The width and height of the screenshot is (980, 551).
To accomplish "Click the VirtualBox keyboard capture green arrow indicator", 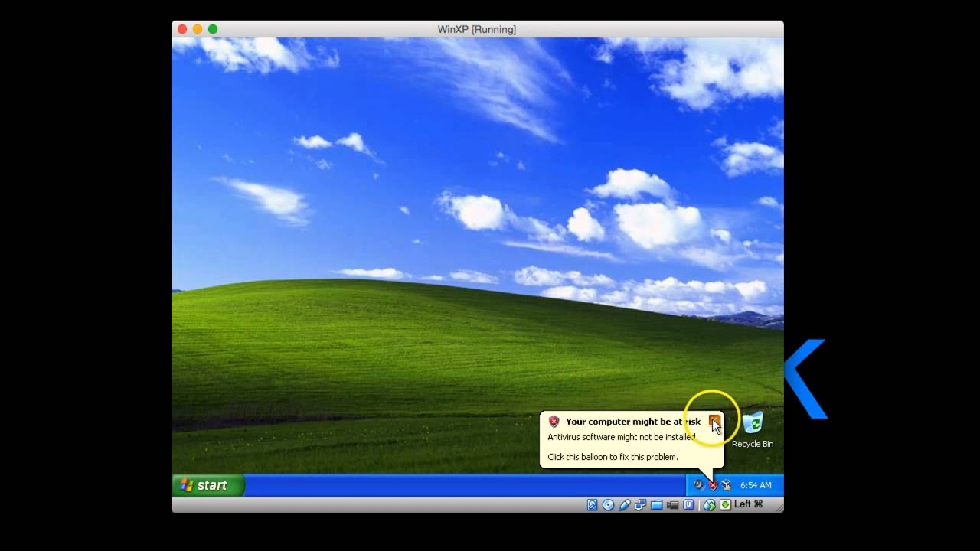I will click(x=725, y=504).
